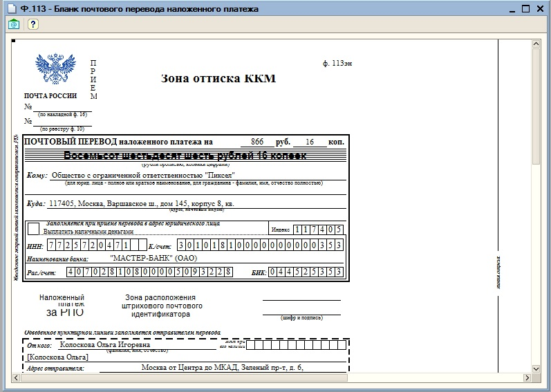Viewport: 551px width, 392px height.
Task: Select the Индекс boxes containing 117405
Action: point(317,230)
